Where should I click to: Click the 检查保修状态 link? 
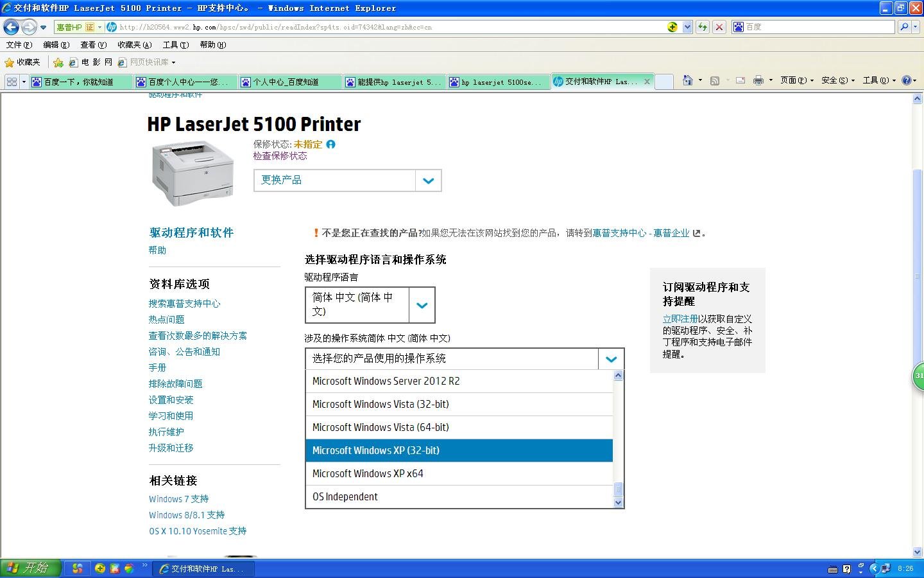tap(280, 156)
